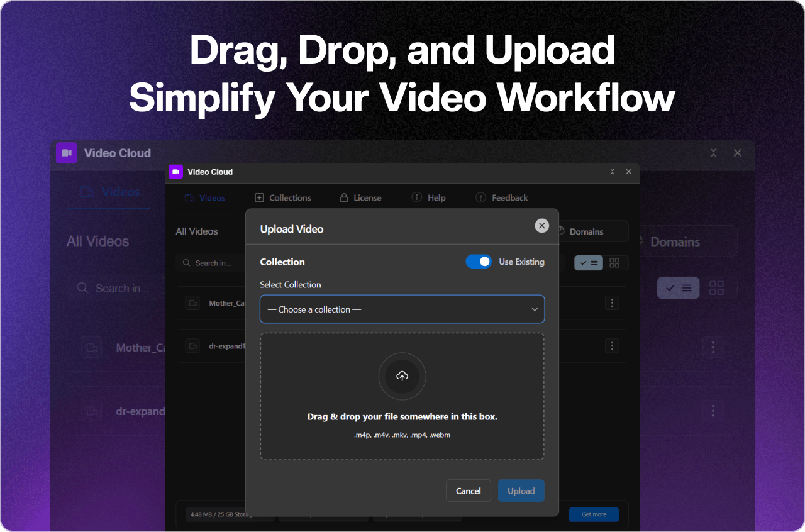This screenshot has width=805, height=532.
Task: Select the checkmark list view toggle
Action: (x=589, y=262)
